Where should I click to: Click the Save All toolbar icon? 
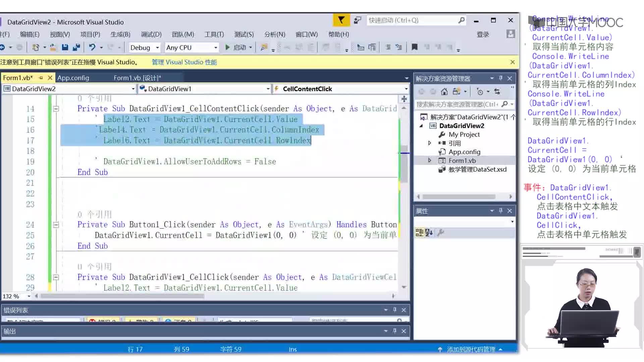point(76,47)
